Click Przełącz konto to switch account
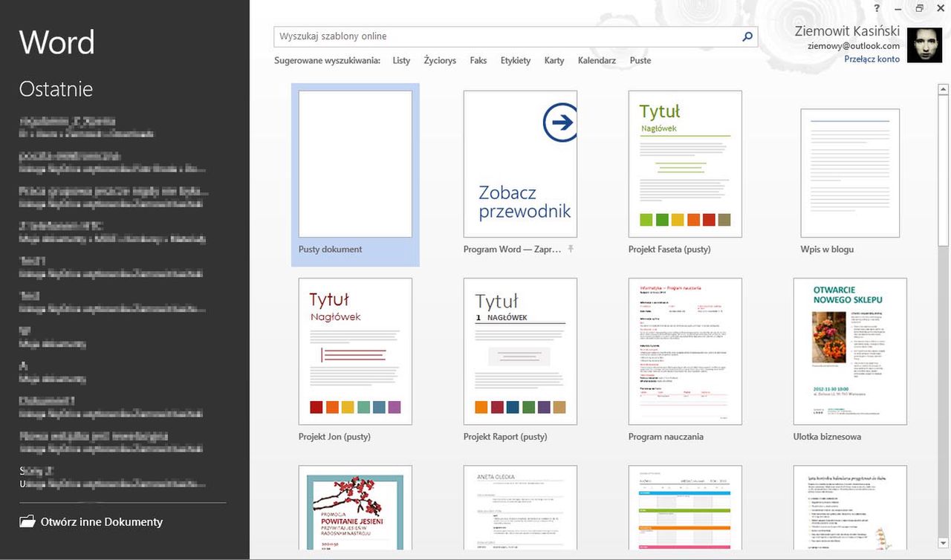Image resolution: width=951 pixels, height=560 pixels. [872, 59]
